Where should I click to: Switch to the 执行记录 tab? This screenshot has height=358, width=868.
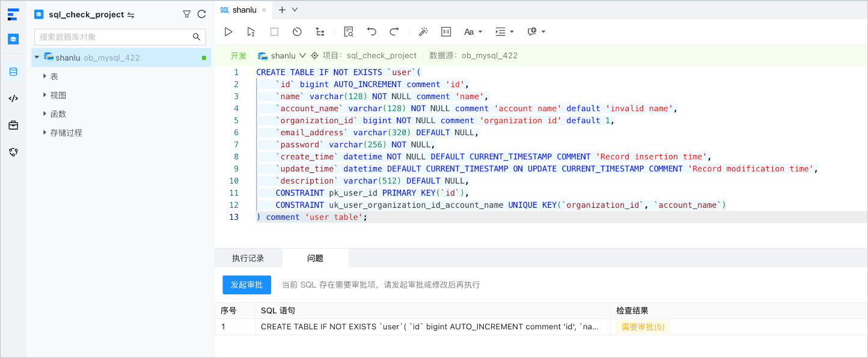tap(248, 258)
